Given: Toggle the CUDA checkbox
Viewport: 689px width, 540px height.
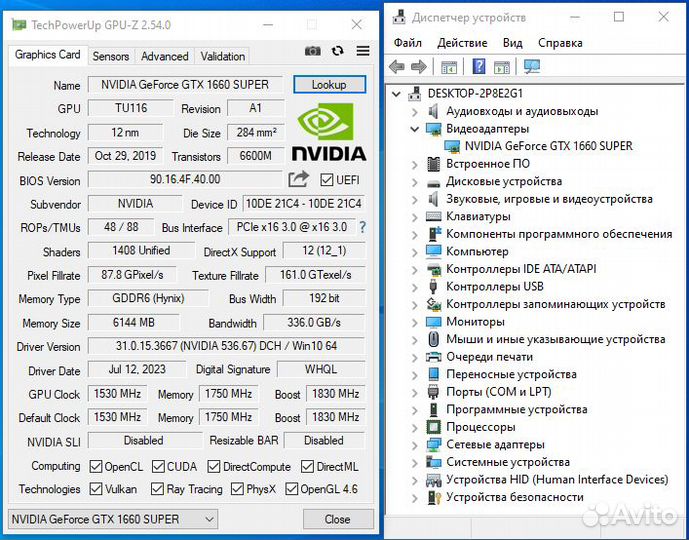Looking at the screenshot, I should (158, 466).
